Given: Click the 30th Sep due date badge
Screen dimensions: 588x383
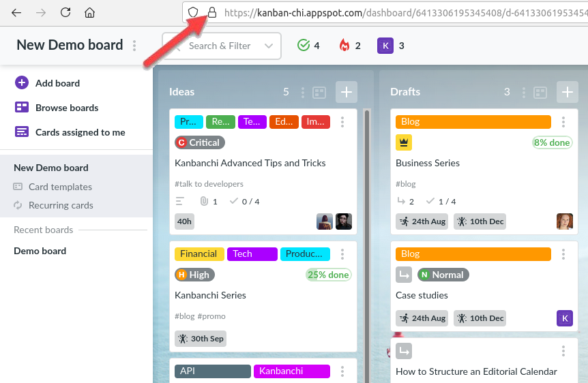Looking at the screenshot, I should coord(201,339).
